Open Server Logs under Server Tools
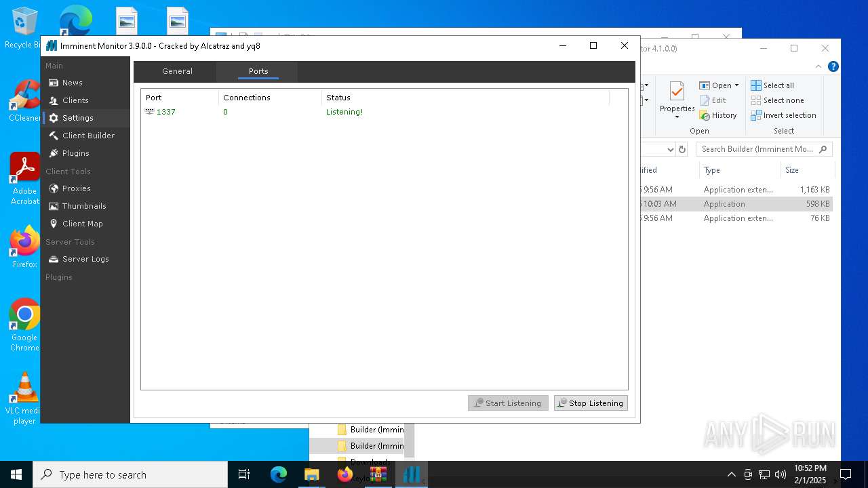 click(85, 259)
